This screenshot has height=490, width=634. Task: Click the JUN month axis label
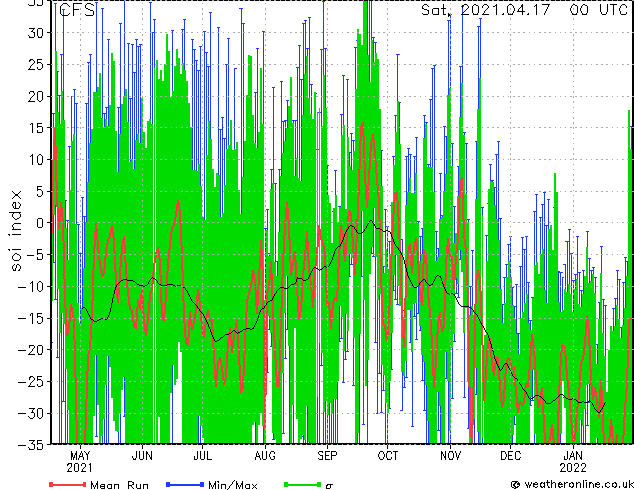pyautogui.click(x=142, y=456)
